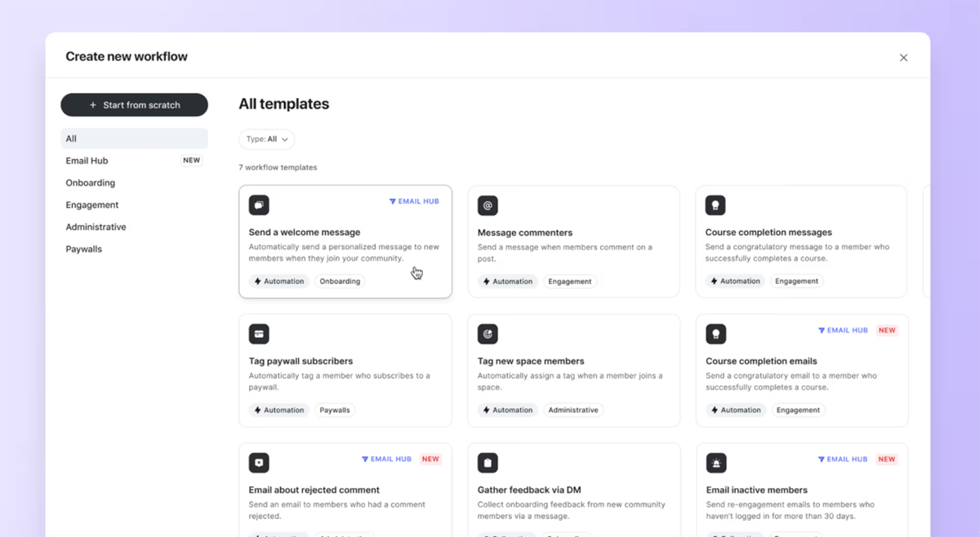Screen dimensions: 980x537
Task: Open the Tag paywall subscribers template title
Action: tap(301, 361)
